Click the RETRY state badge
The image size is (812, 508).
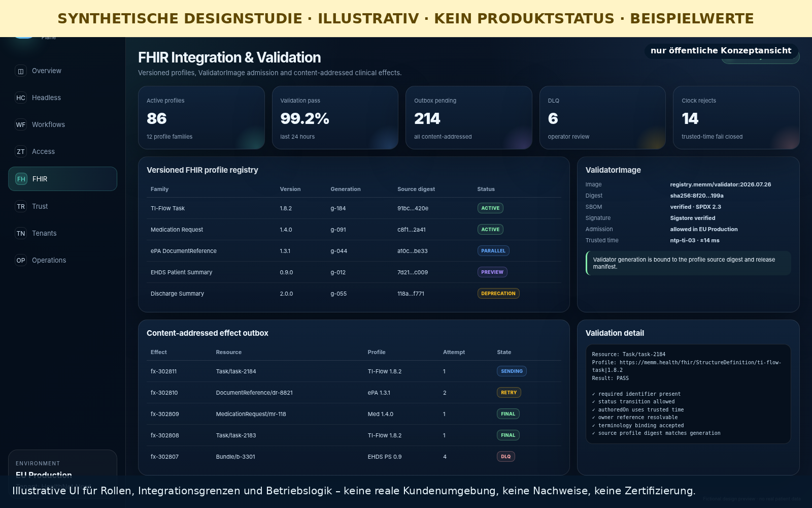509,393
